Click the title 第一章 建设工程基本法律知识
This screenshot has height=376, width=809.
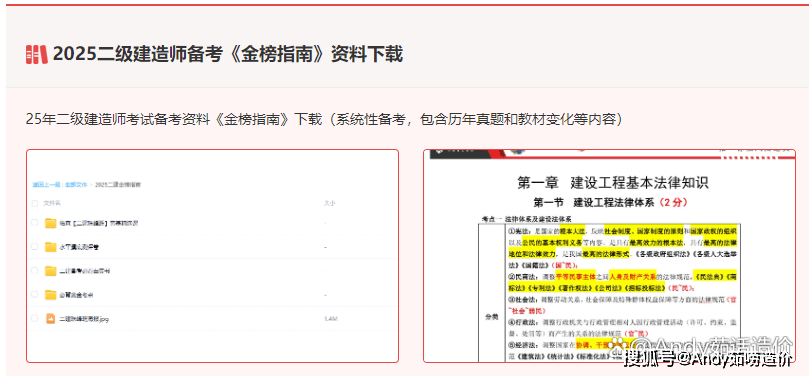(x=613, y=183)
